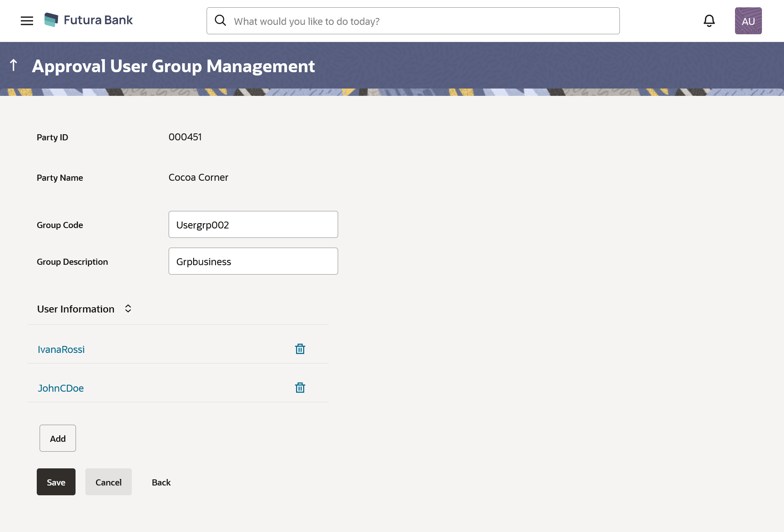The image size is (784, 532).
Task: Click the search magnifier icon
Action: point(220,20)
